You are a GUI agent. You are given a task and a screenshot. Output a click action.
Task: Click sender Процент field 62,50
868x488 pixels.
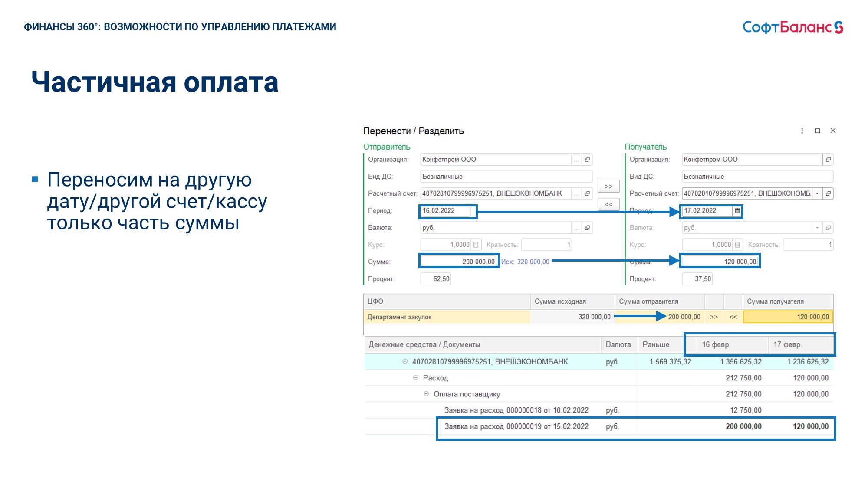tap(436, 279)
